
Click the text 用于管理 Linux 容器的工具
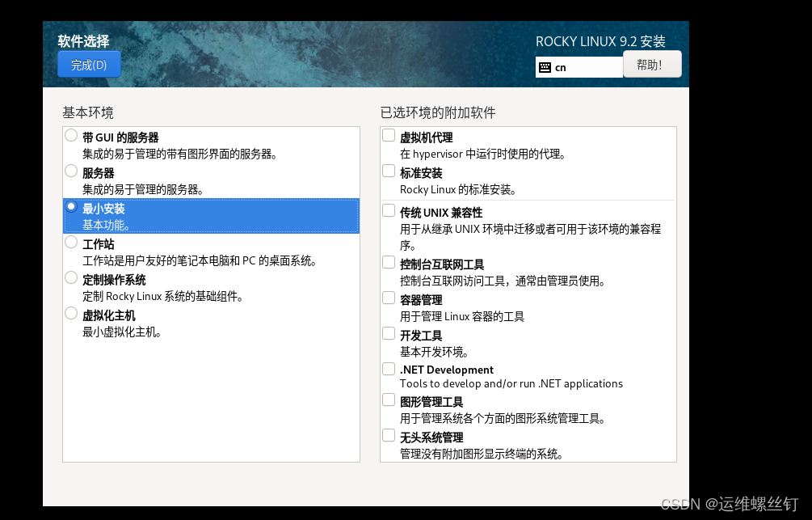tap(462, 317)
